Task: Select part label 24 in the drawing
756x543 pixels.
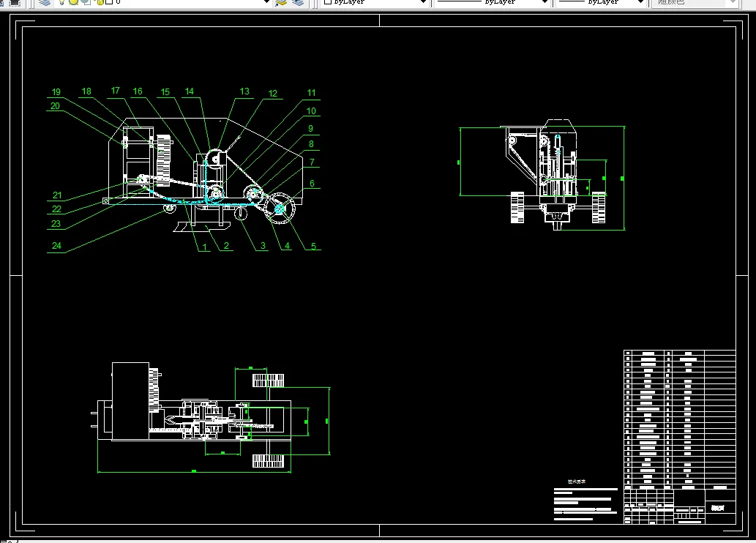Action: [x=56, y=245]
